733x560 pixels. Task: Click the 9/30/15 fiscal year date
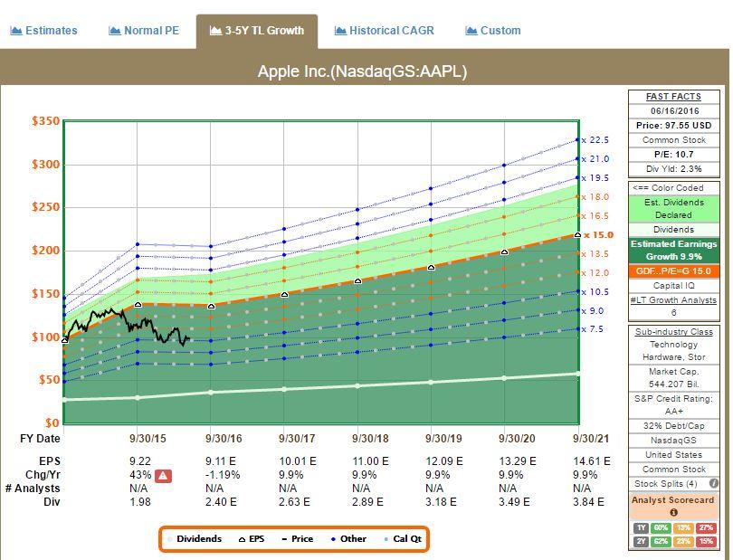(148, 439)
